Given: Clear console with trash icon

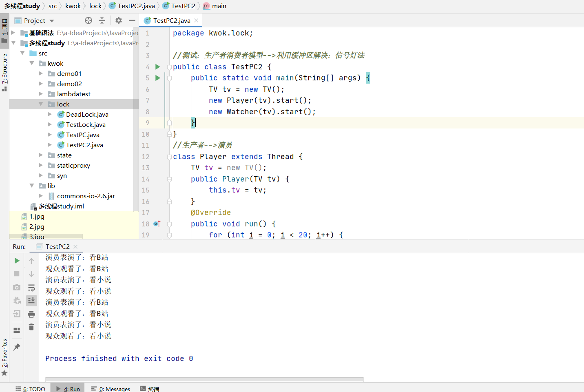Looking at the screenshot, I should 31,327.
